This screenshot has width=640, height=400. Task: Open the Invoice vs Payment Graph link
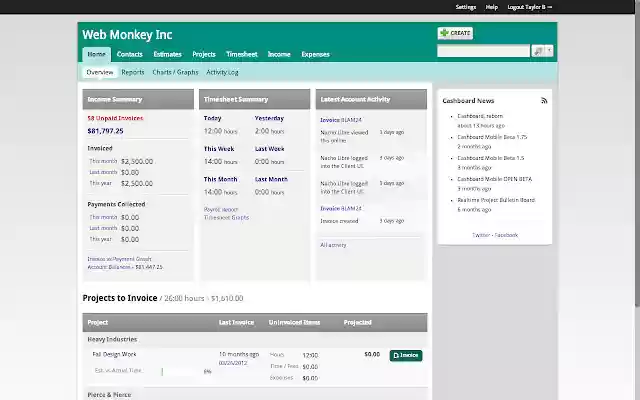119,259
